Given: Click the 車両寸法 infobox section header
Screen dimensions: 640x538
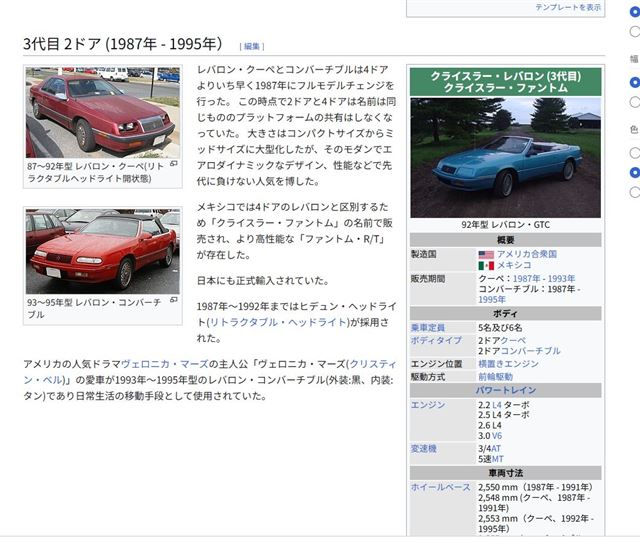Looking at the screenshot, I should (505, 473).
